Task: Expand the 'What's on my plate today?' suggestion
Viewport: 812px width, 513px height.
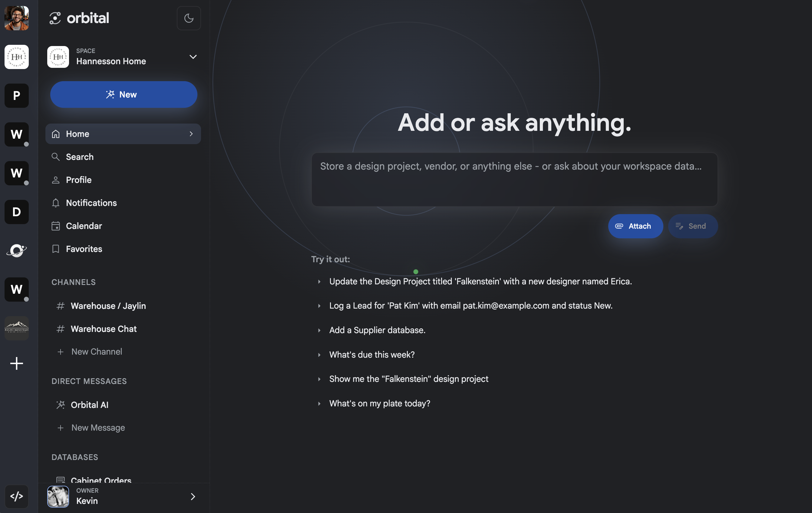Action: click(x=319, y=403)
